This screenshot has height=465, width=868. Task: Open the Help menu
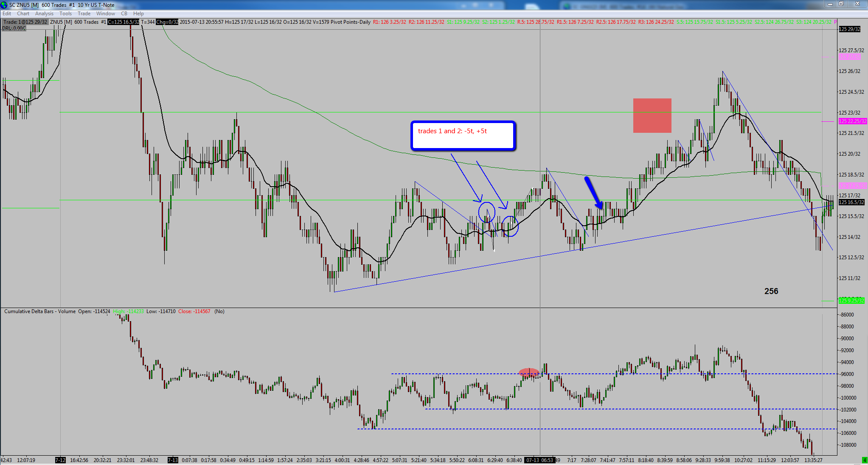click(x=138, y=14)
